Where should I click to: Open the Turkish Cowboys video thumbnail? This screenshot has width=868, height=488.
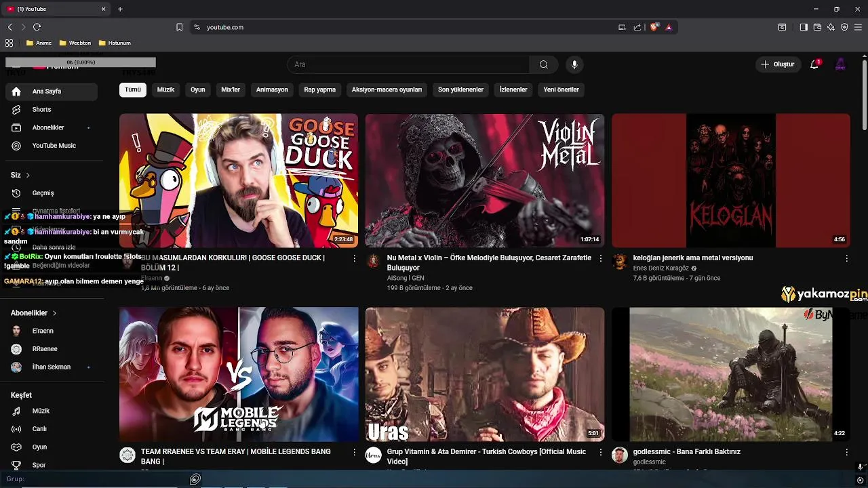click(484, 374)
